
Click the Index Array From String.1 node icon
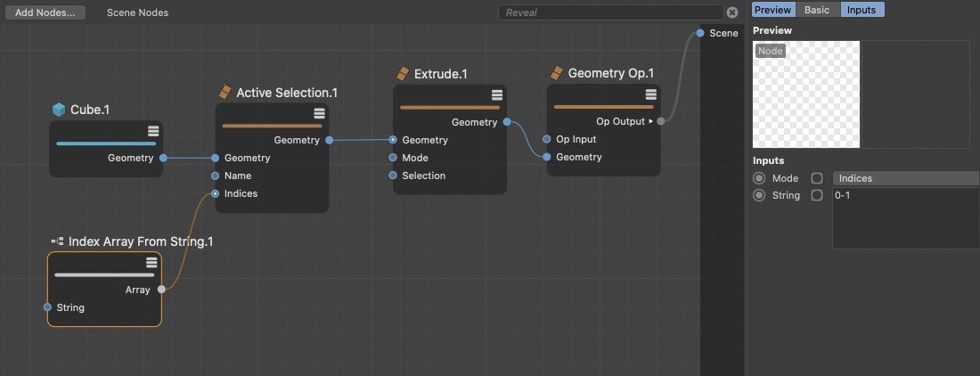click(57, 241)
